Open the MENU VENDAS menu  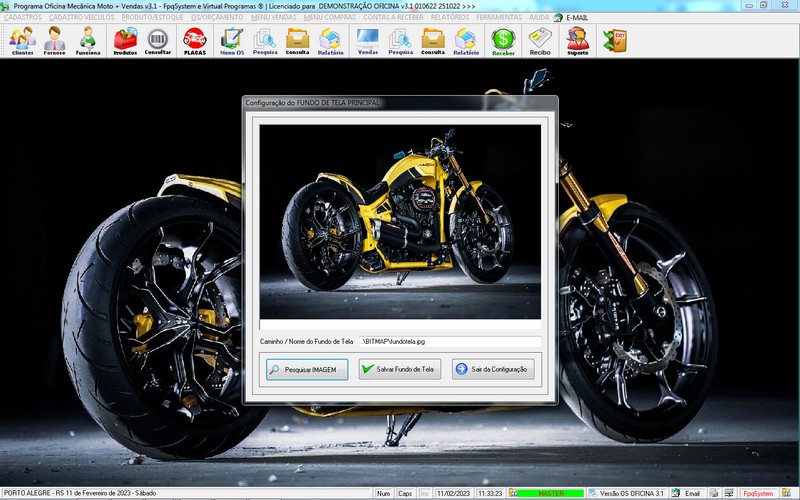pyautogui.click(x=273, y=17)
